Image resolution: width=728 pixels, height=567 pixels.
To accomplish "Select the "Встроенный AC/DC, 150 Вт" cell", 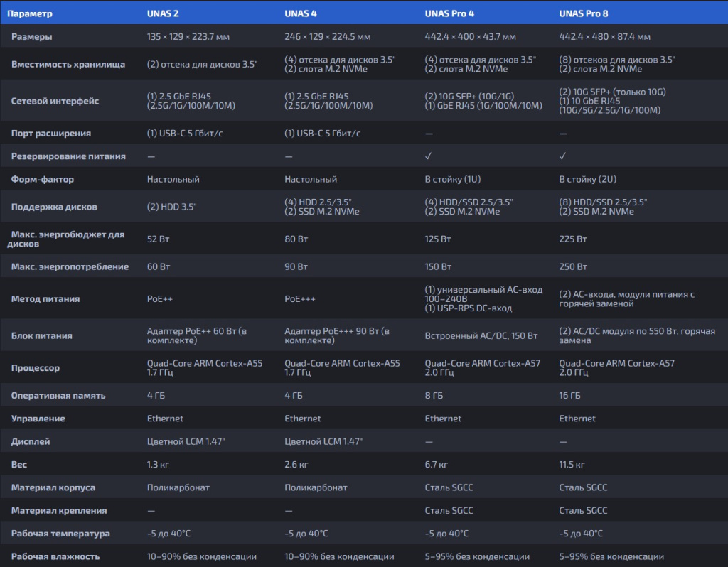I will (x=481, y=336).
